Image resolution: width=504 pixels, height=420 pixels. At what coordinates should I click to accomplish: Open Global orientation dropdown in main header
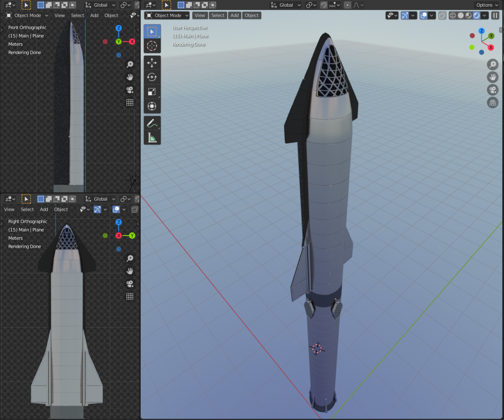click(x=286, y=5)
